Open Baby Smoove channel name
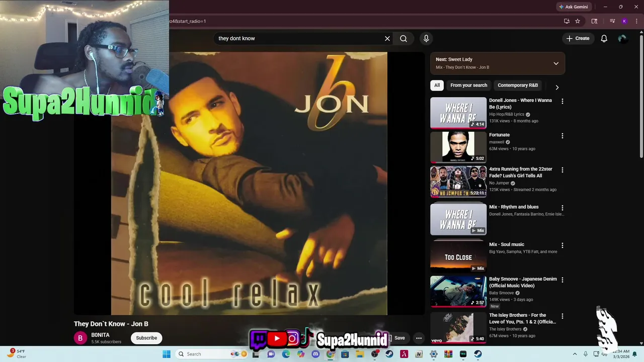Screen dimensions: 644x362 (501, 293)
